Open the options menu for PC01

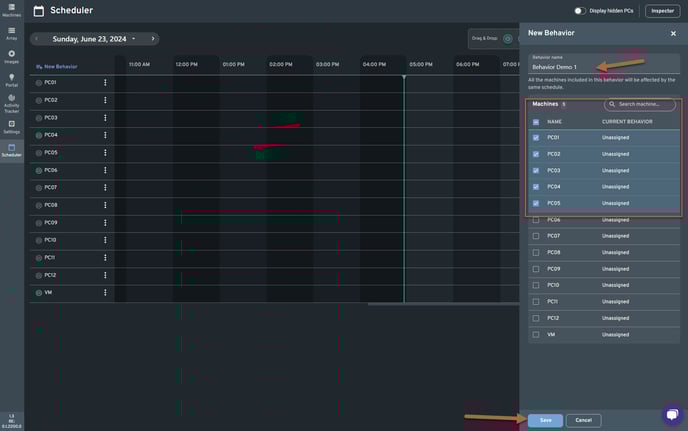pyautogui.click(x=105, y=83)
